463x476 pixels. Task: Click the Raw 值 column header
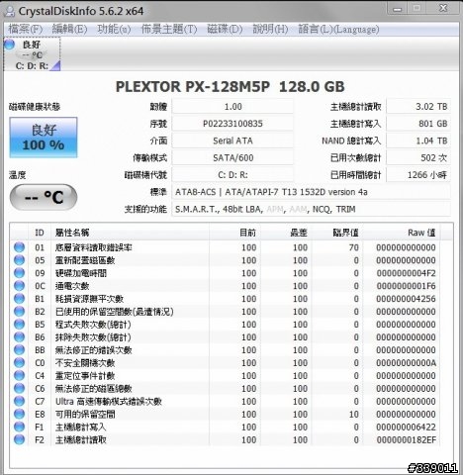click(403, 233)
